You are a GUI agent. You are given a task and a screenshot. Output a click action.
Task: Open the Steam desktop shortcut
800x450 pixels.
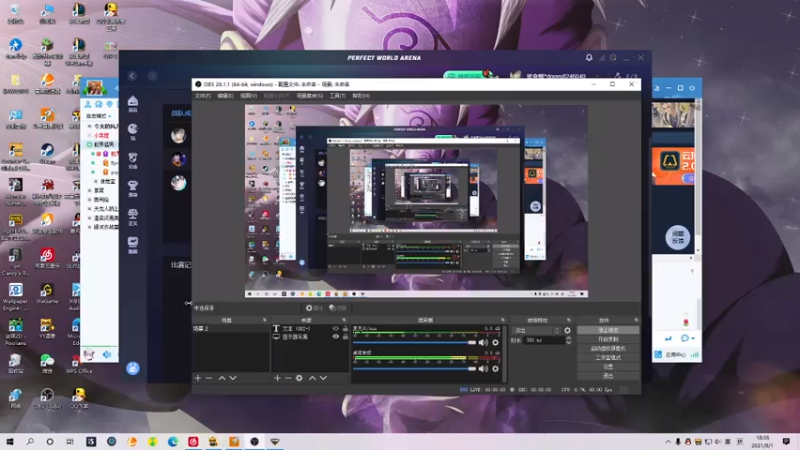coord(47,153)
